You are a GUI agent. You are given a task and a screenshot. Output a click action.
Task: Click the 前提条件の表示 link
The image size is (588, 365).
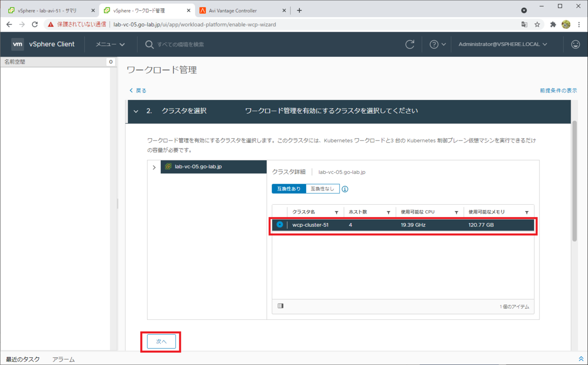point(559,90)
